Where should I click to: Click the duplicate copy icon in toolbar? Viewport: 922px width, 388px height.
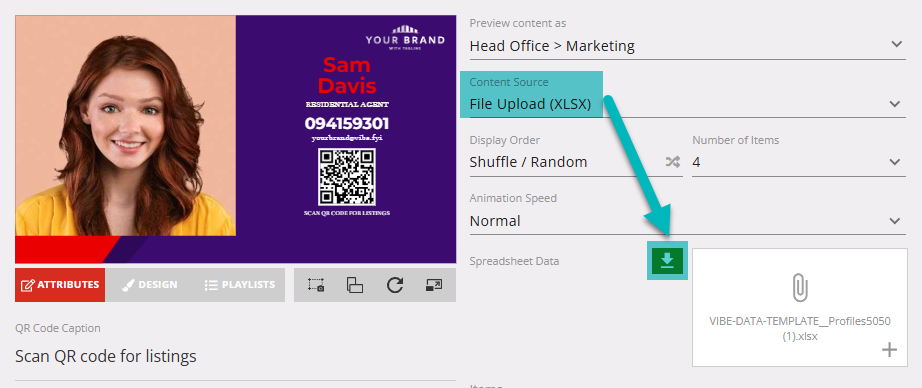point(355,285)
